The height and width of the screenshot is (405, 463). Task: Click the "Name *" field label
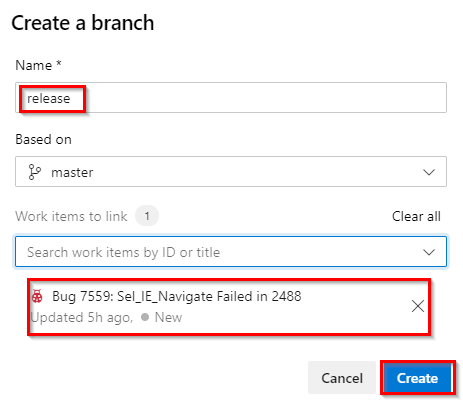[x=38, y=65]
